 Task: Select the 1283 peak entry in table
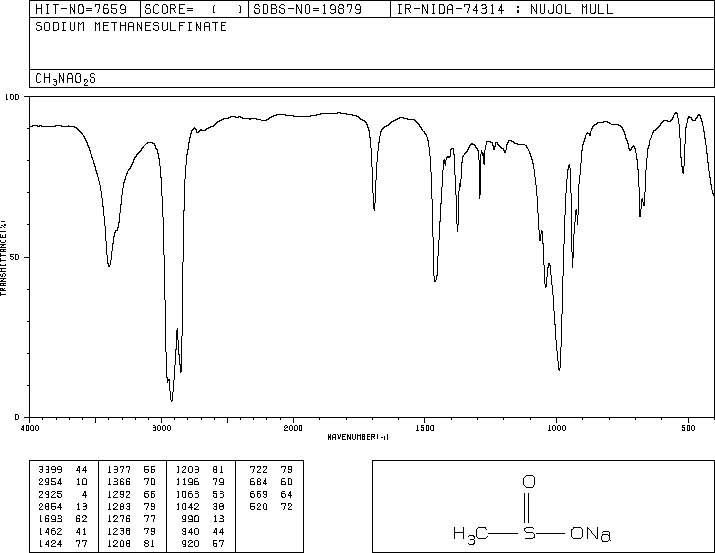[131, 506]
